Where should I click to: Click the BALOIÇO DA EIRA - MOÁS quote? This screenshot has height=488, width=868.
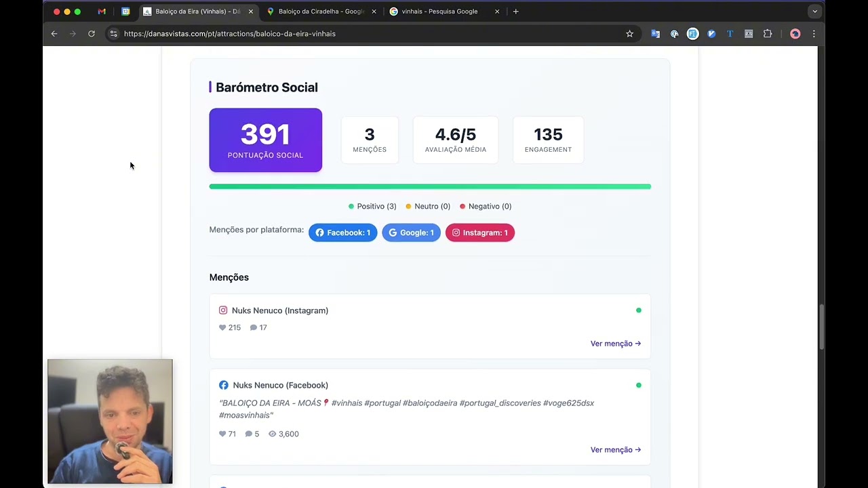[406, 409]
